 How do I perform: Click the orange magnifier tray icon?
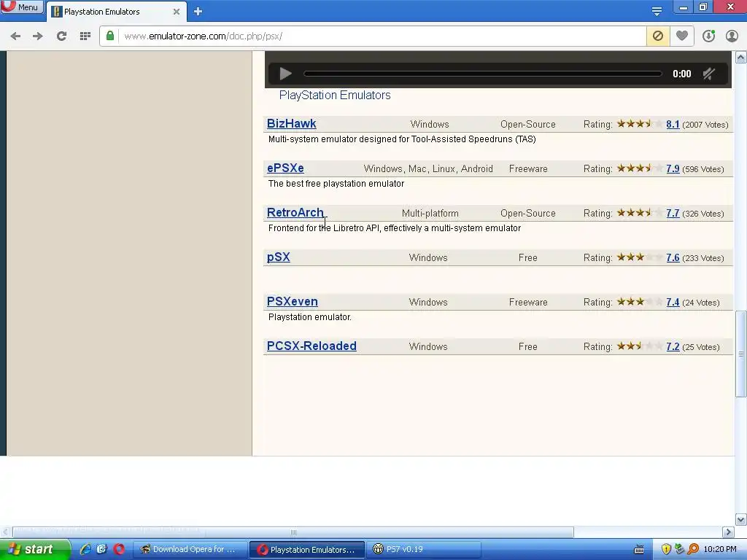(693, 550)
